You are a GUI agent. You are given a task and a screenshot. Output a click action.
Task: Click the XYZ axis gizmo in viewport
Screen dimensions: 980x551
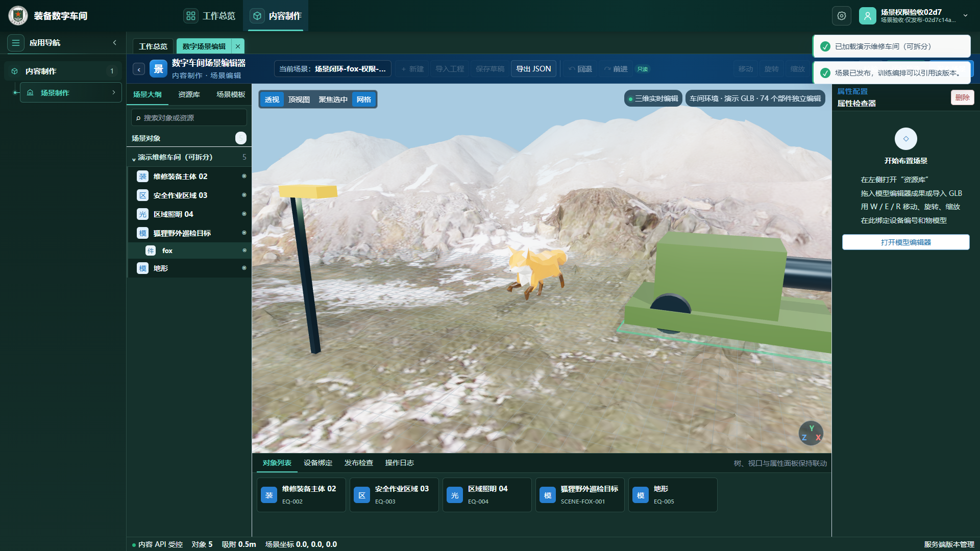pos(811,433)
